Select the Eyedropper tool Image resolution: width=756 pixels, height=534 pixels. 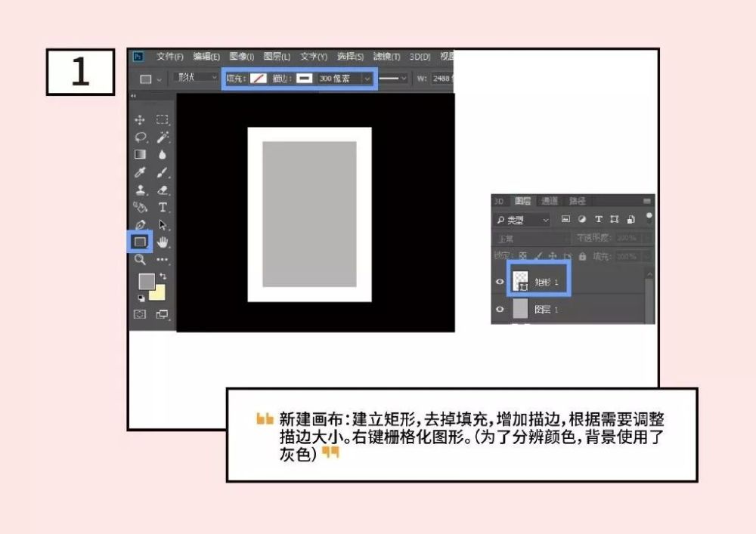pos(141,172)
